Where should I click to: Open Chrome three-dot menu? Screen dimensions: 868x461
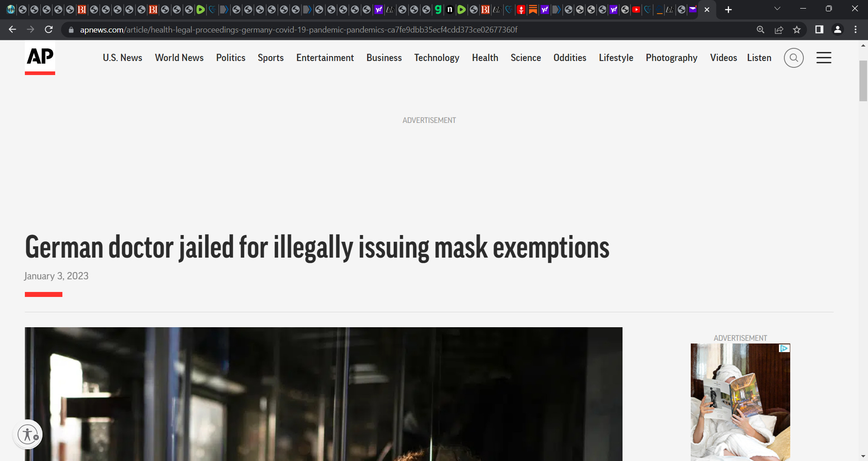coord(855,30)
